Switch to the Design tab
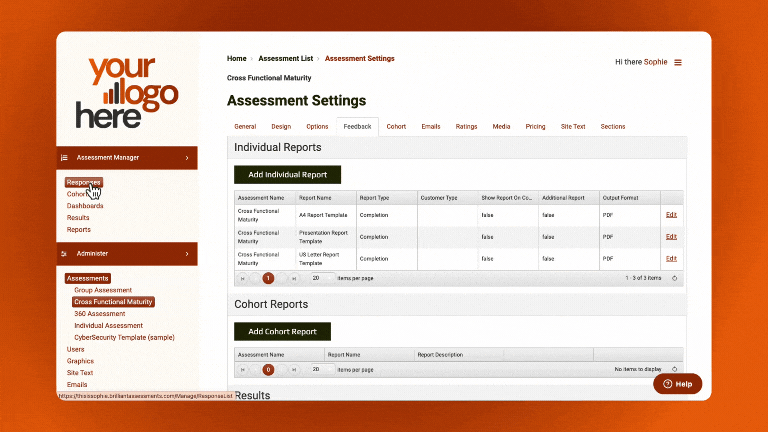The width and height of the screenshot is (768, 432). [281, 126]
